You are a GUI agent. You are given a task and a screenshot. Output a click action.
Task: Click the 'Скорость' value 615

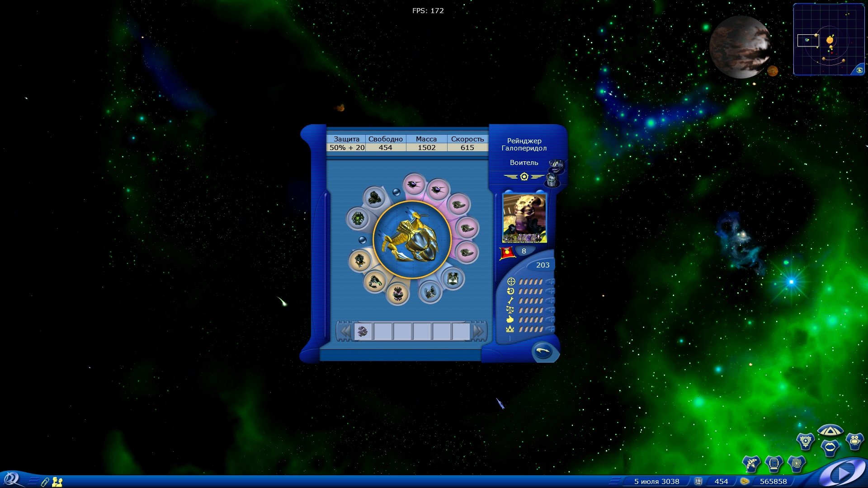coord(467,147)
